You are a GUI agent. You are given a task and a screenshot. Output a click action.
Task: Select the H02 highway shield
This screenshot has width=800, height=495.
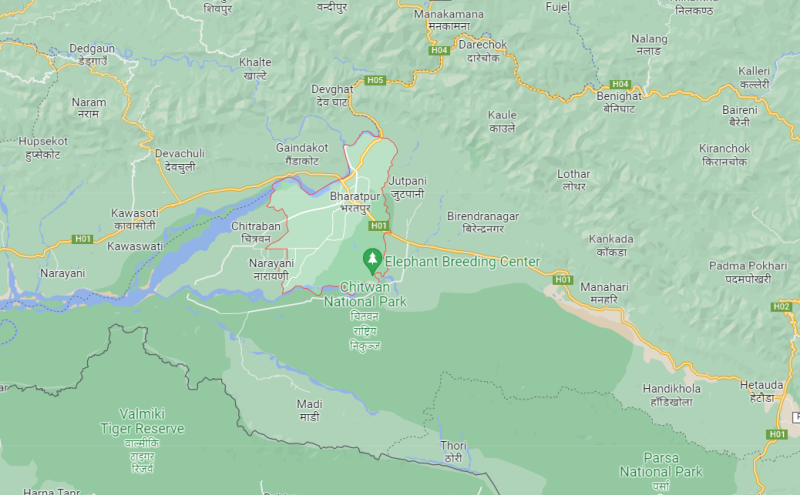[781, 307]
